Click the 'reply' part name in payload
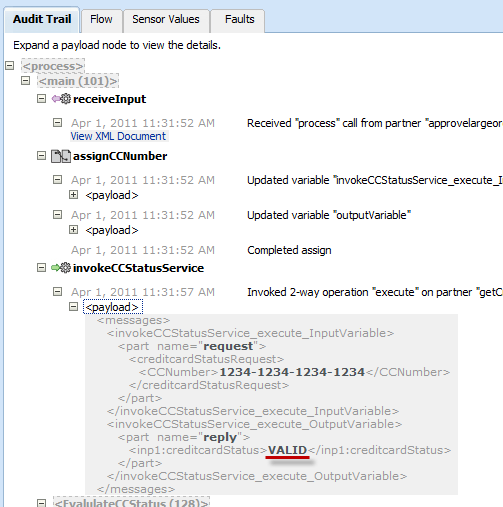 [220, 437]
